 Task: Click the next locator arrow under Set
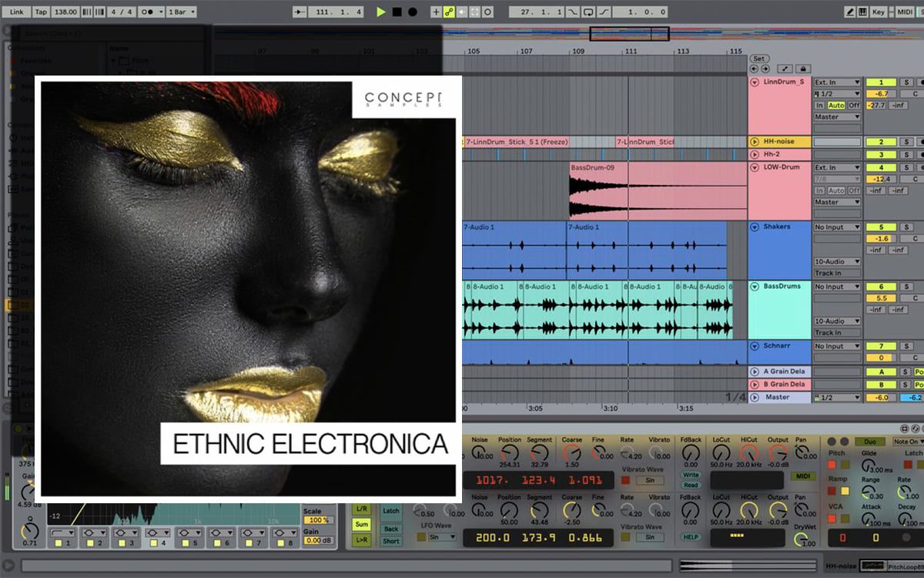[x=764, y=69]
